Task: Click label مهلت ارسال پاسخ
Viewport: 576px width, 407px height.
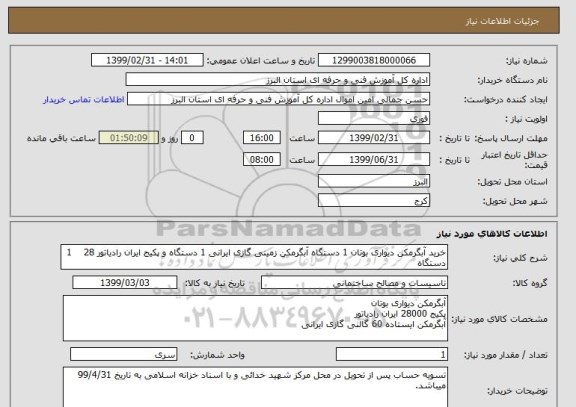Action: [x=511, y=138]
